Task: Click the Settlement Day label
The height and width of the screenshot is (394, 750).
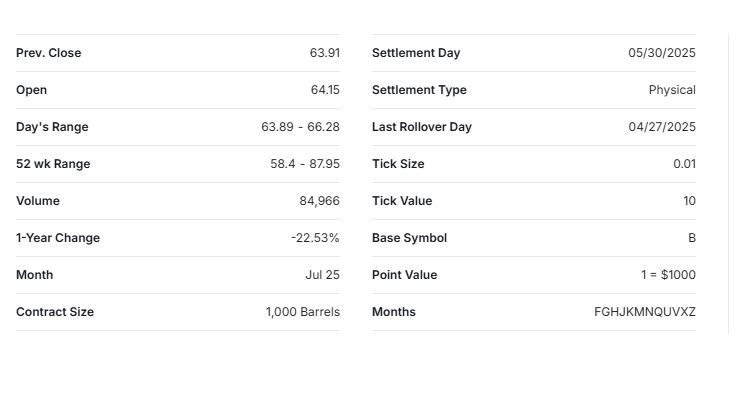Action: pos(416,53)
